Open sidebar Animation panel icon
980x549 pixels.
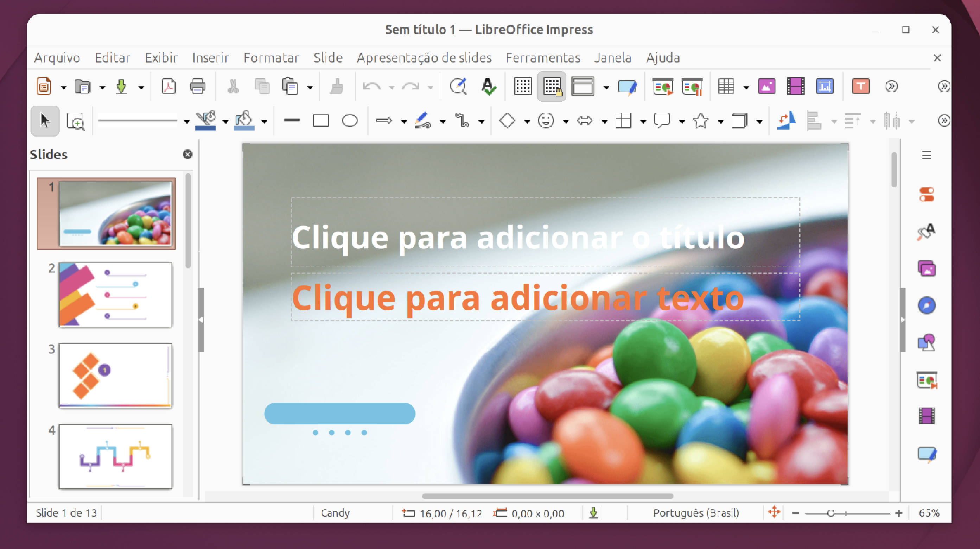tap(927, 415)
